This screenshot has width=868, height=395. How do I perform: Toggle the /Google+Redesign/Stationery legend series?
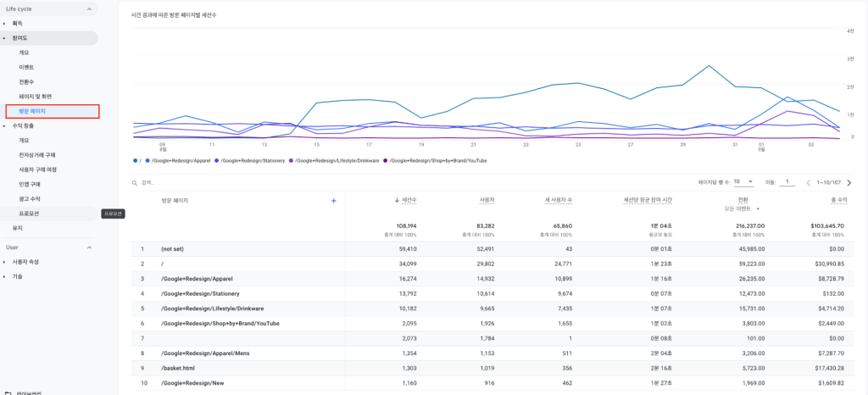coord(250,160)
